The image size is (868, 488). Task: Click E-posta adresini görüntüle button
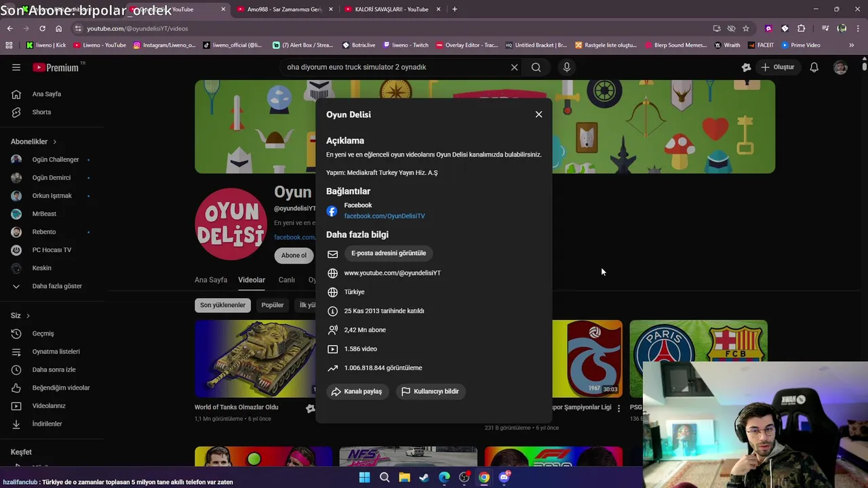point(389,253)
